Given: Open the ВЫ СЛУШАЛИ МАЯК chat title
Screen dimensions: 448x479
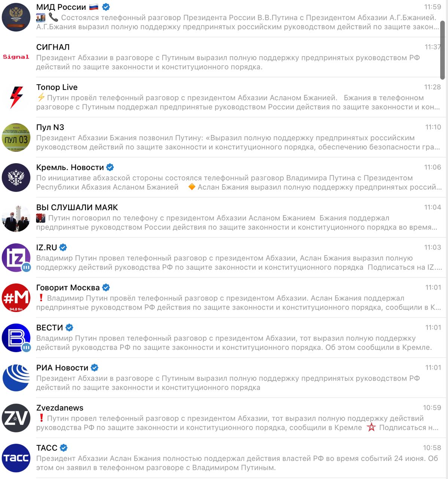Looking at the screenshot, I should point(77,207).
